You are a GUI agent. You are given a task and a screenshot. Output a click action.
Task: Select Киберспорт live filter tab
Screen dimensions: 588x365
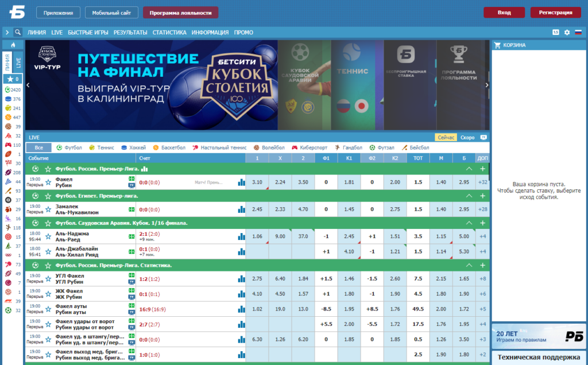coord(310,147)
